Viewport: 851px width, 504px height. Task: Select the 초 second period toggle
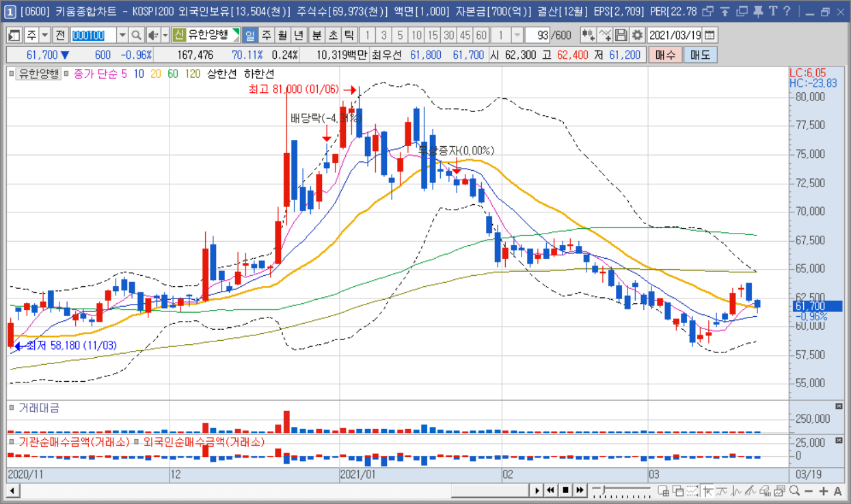(x=332, y=35)
